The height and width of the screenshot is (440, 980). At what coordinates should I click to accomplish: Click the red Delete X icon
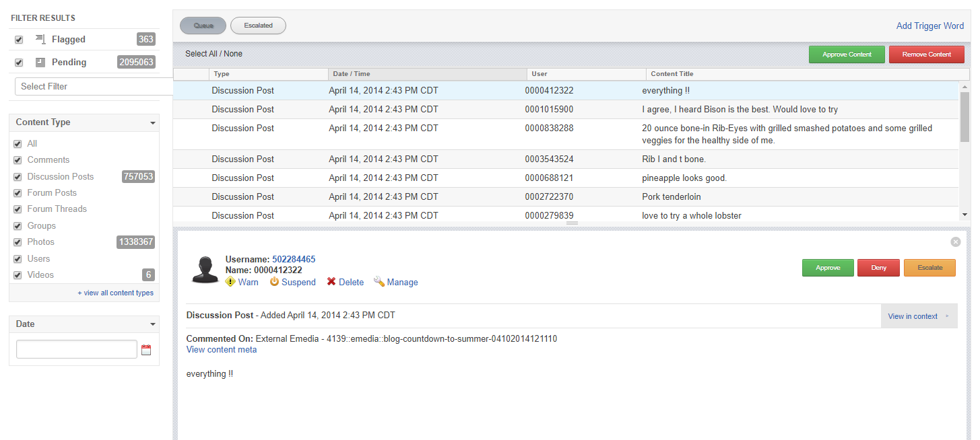(331, 282)
